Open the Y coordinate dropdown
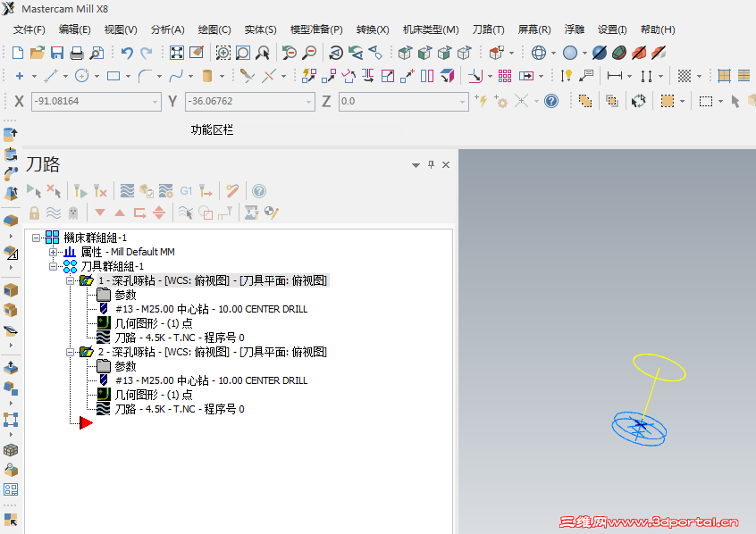 308,102
